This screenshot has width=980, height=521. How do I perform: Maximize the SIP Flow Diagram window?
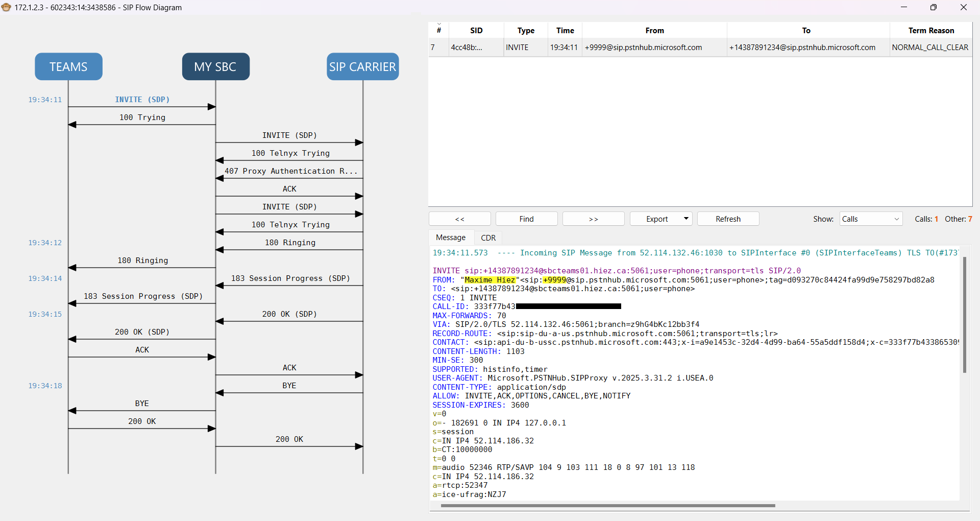point(933,7)
